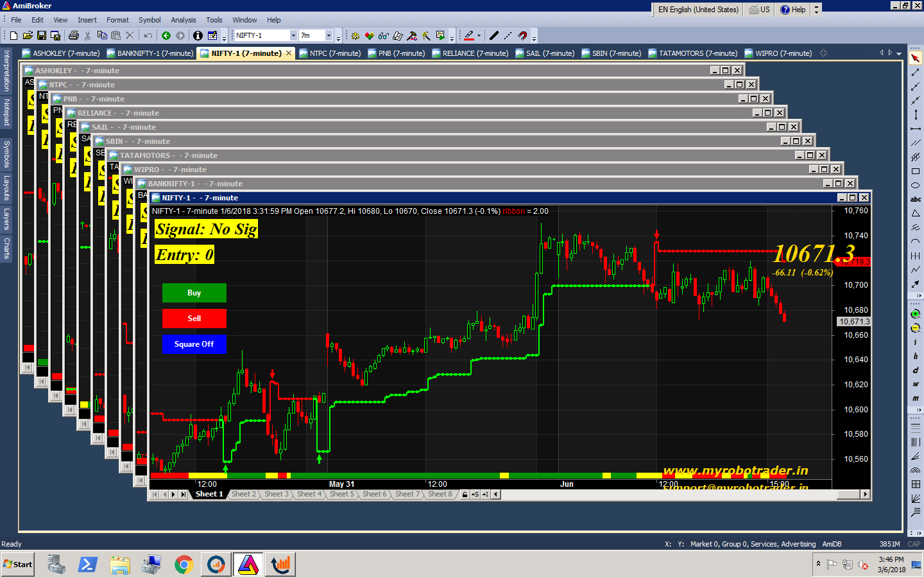Open the 7m interval dropdown

329,36
